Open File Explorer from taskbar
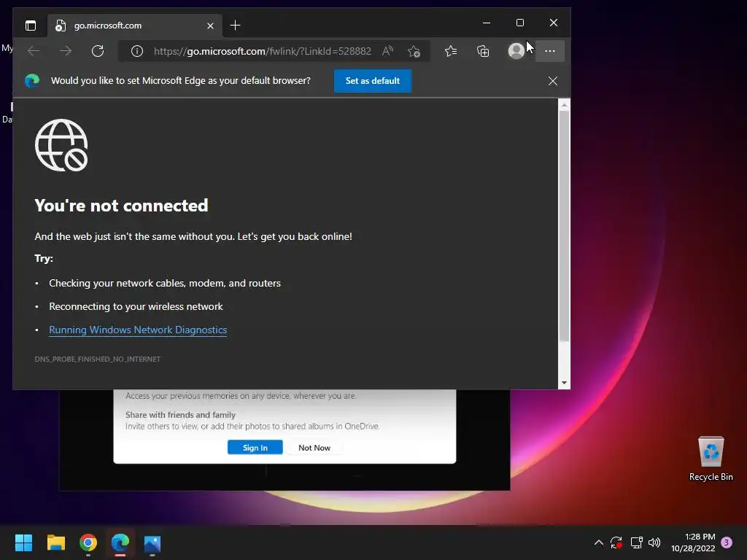 click(55, 542)
